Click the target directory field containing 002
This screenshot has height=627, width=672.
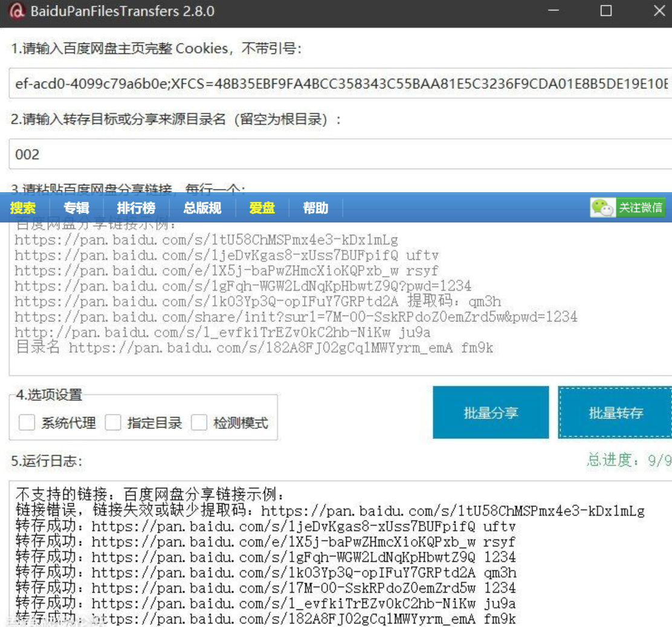(x=341, y=154)
